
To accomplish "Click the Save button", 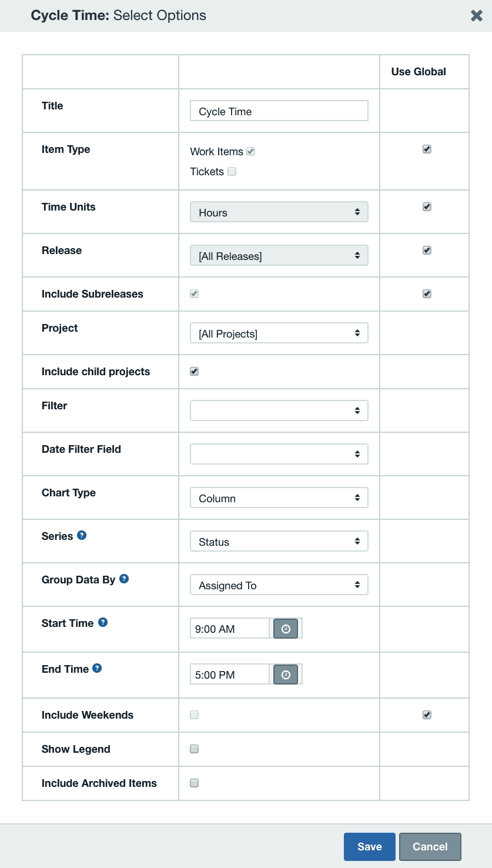I will coord(369,846).
